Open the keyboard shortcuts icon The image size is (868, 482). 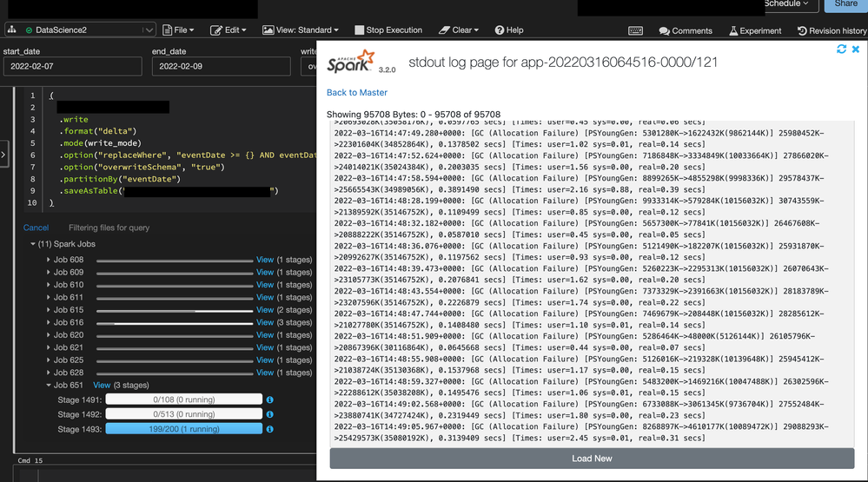point(635,30)
